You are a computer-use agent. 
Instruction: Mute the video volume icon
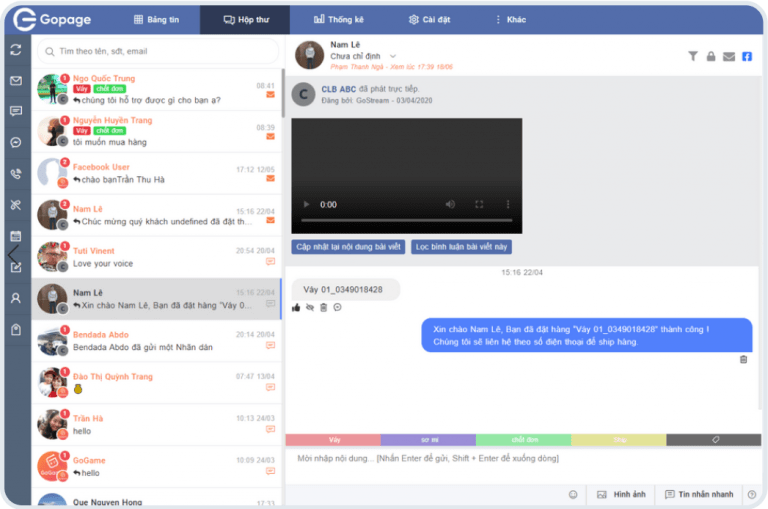pyautogui.click(x=450, y=204)
